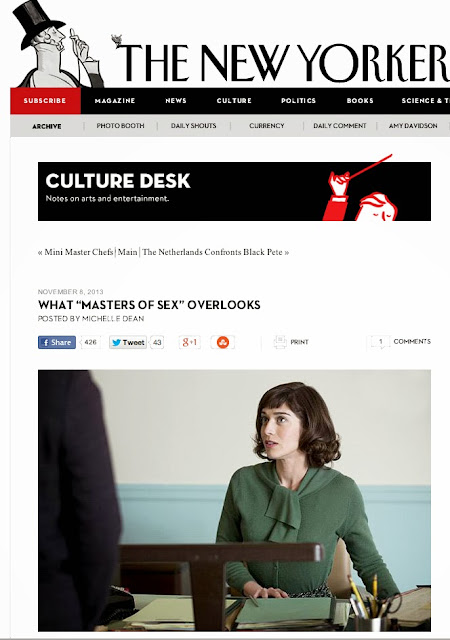Click the Twitter Tweet button
This screenshot has height=640, width=450.
128,342
